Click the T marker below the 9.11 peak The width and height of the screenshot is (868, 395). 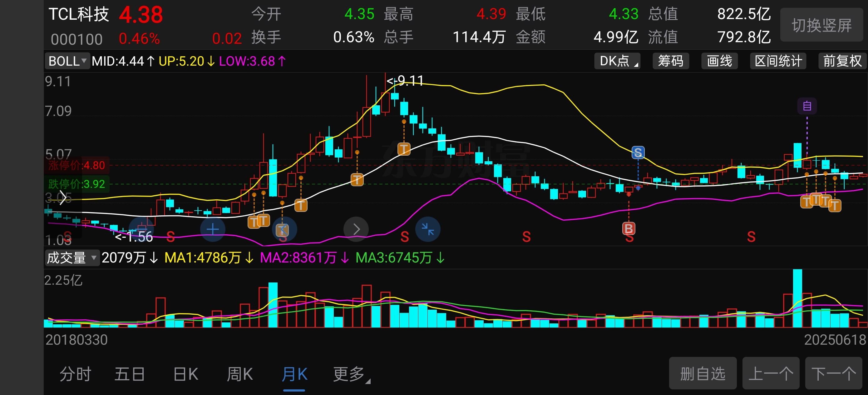[404, 149]
